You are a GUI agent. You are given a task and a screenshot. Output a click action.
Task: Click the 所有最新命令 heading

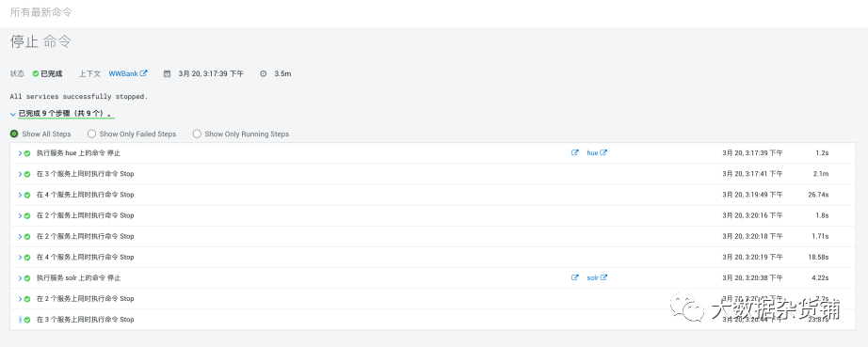click(41, 11)
